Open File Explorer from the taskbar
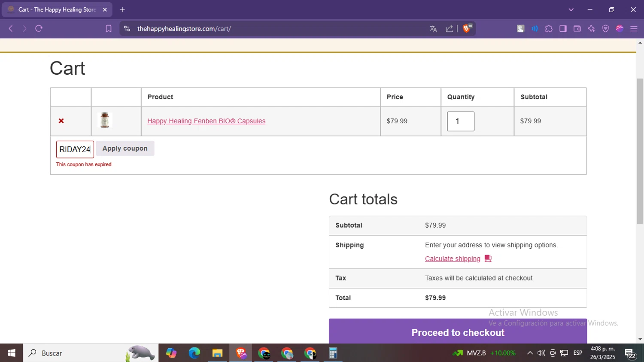 [x=218, y=353]
